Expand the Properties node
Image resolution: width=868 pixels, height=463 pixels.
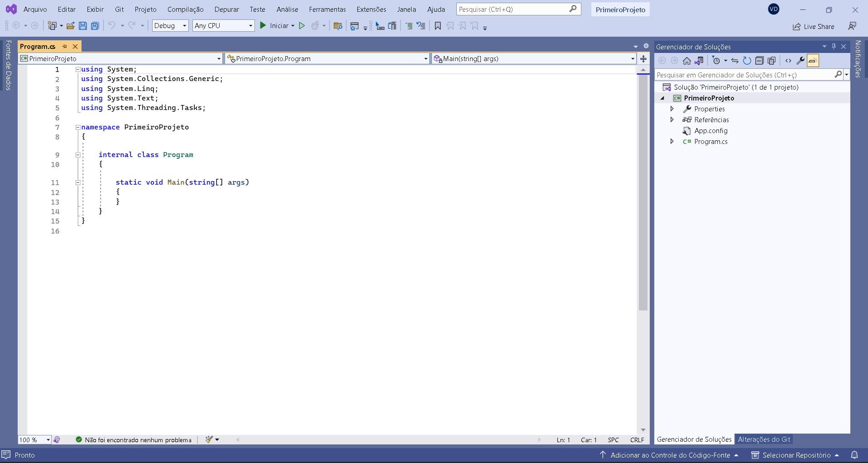click(672, 109)
